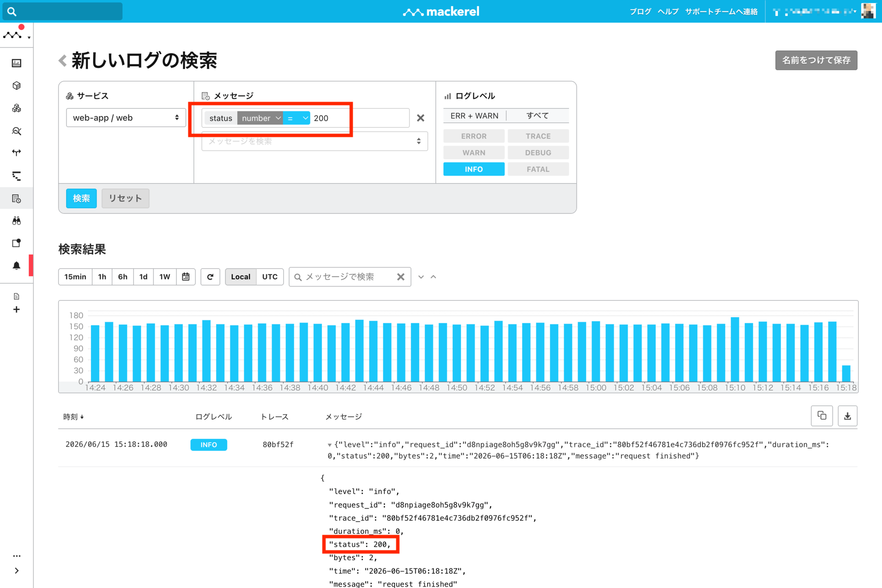Viewport: 882px width, 588px height.
Task: Open the sidebar magnifier graph icon
Action: click(x=16, y=131)
